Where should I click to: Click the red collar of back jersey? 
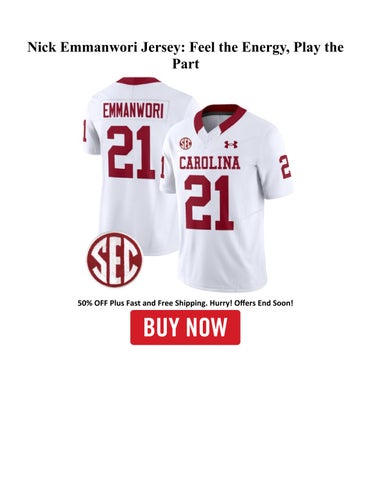(x=139, y=81)
